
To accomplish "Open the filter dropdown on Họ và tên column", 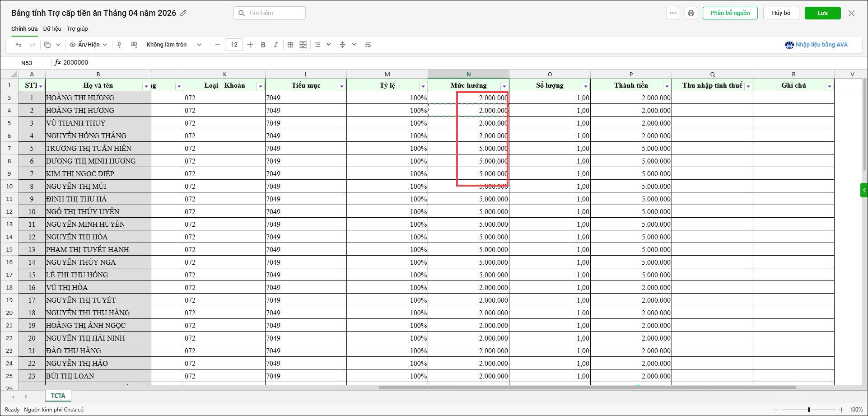I will pos(146,86).
